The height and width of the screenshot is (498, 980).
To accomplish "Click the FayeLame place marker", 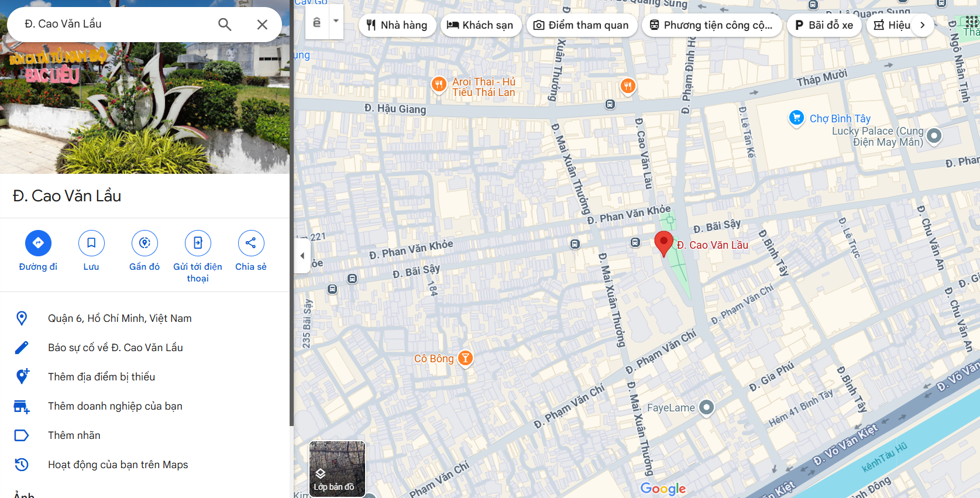I will pyautogui.click(x=707, y=407).
